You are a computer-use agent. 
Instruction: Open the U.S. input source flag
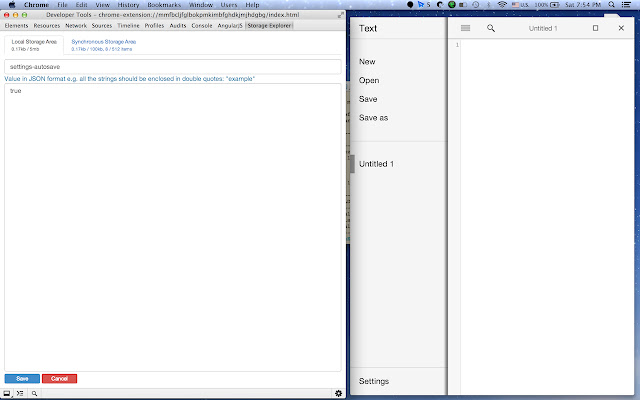[x=520, y=4]
